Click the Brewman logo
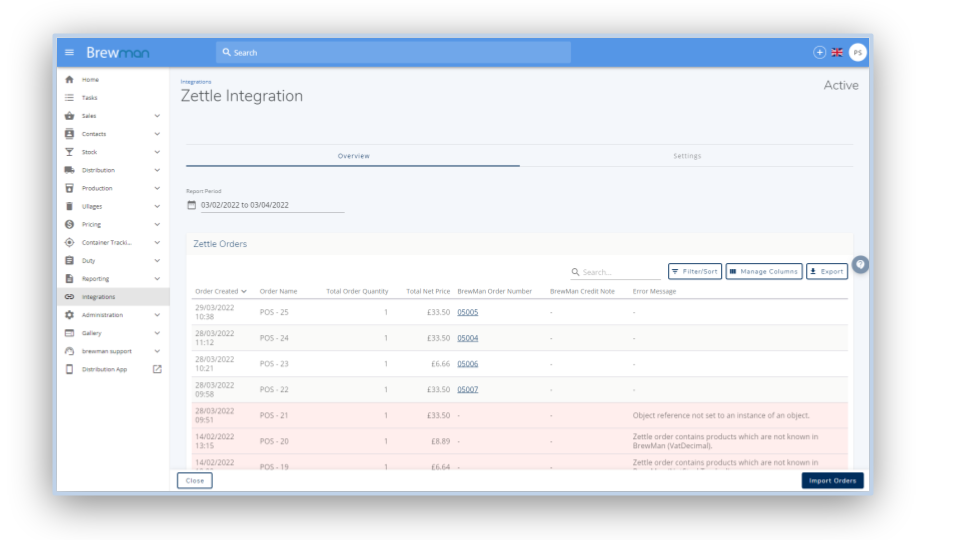This screenshot has width=960, height=540. [118, 53]
